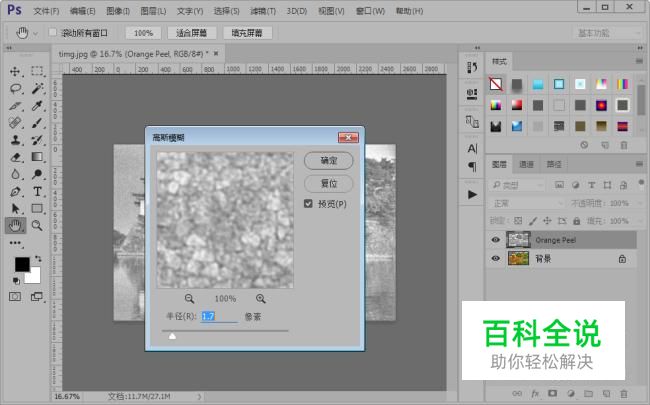Screen dimensions: 650x405
Task: Zoom in on Gaussian Blur preview
Action: coord(260,298)
